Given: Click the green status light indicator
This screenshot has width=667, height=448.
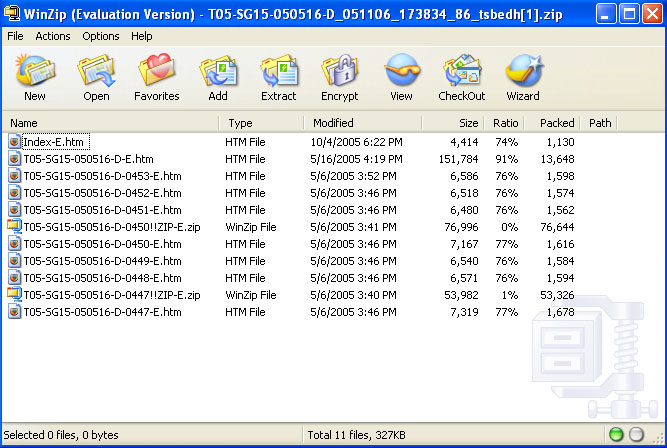Looking at the screenshot, I should pyautogui.click(x=616, y=434).
